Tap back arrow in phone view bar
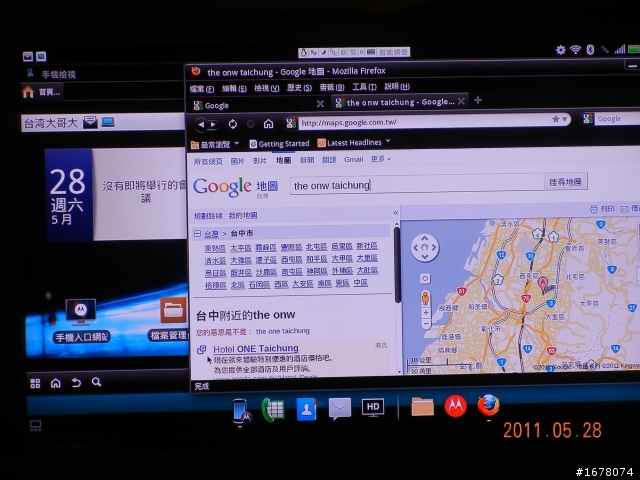 click(76, 382)
